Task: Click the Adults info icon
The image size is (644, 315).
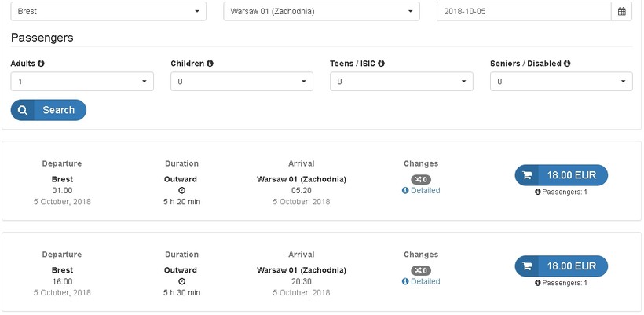Action: tap(41, 64)
